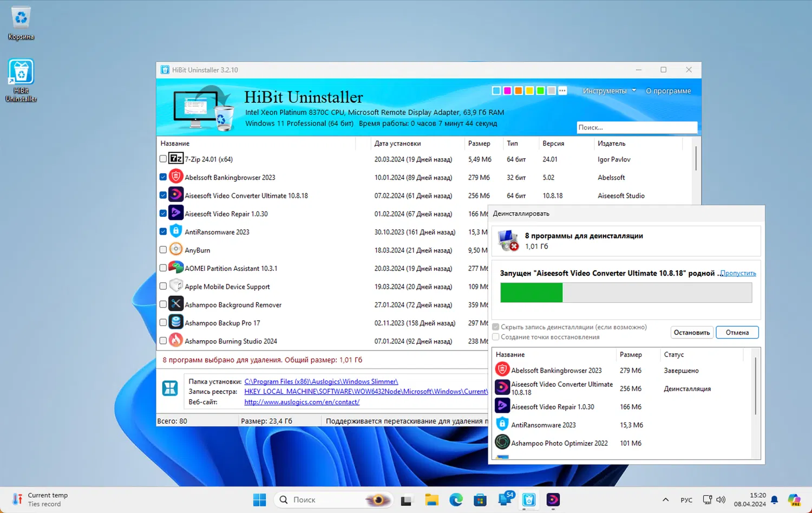The image size is (812, 513).
Task: Click AntiRansomware 2023 icon in uninstall queue
Action: [502, 424]
